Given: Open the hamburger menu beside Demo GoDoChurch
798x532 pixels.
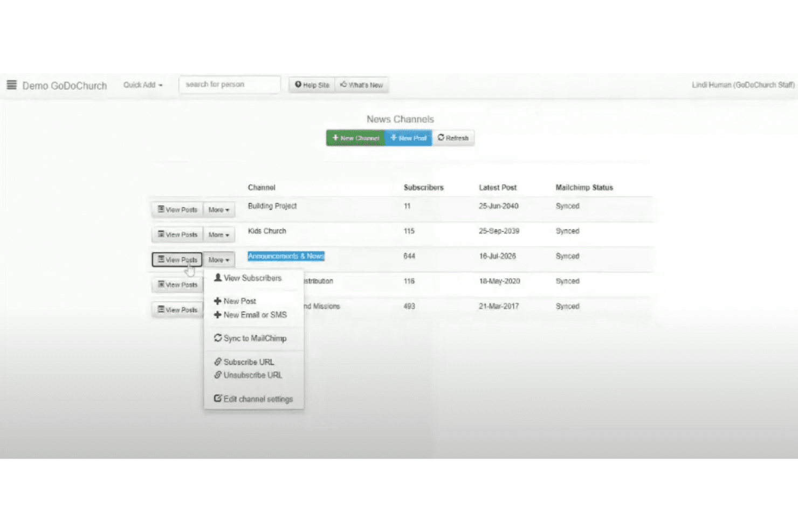Looking at the screenshot, I should [11, 85].
